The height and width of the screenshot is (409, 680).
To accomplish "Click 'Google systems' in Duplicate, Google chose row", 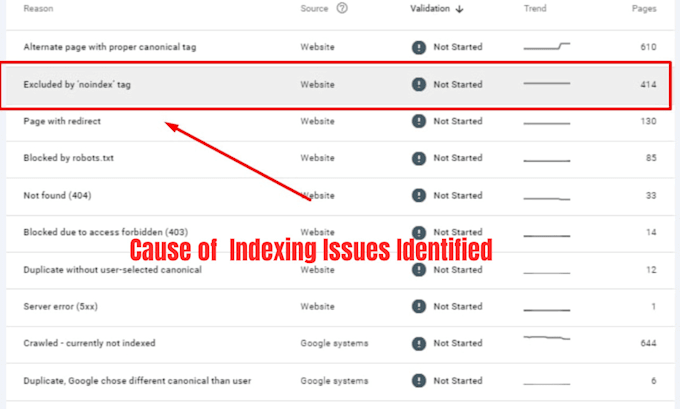I will pyautogui.click(x=334, y=381).
